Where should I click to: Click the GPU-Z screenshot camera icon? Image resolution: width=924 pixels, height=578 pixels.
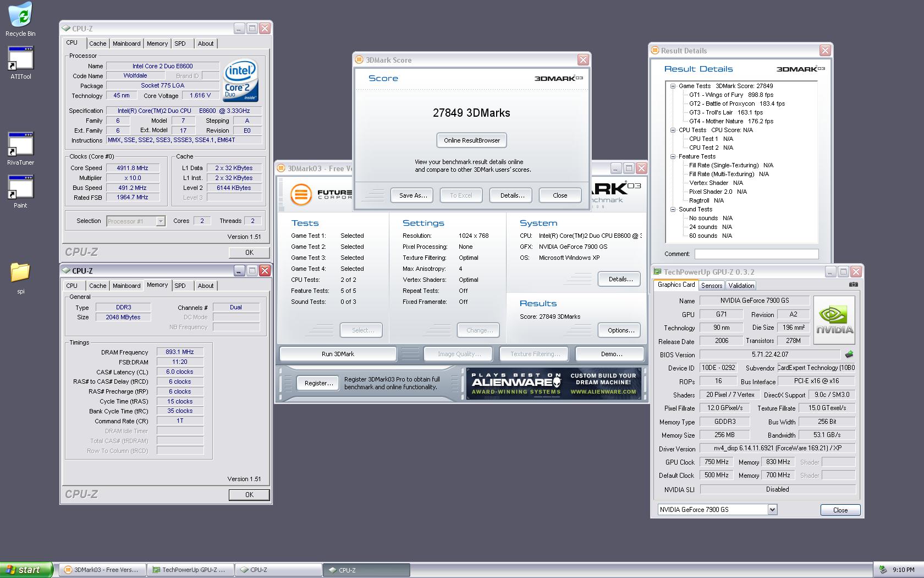coord(853,285)
